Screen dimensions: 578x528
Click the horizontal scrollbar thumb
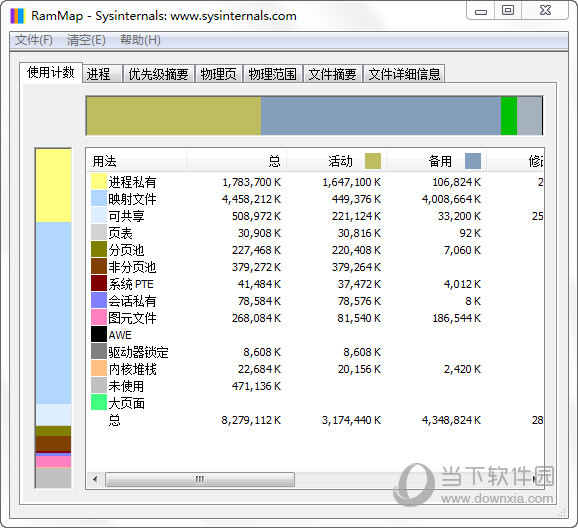tap(200, 479)
